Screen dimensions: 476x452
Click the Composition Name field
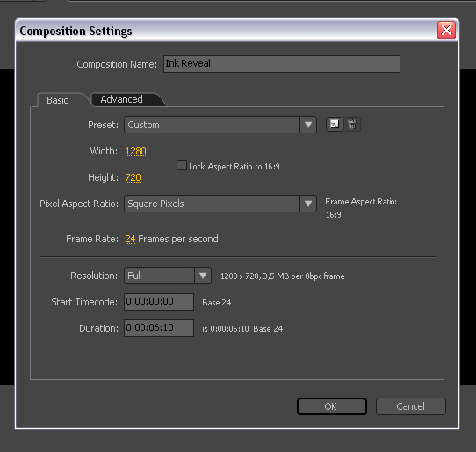point(282,64)
